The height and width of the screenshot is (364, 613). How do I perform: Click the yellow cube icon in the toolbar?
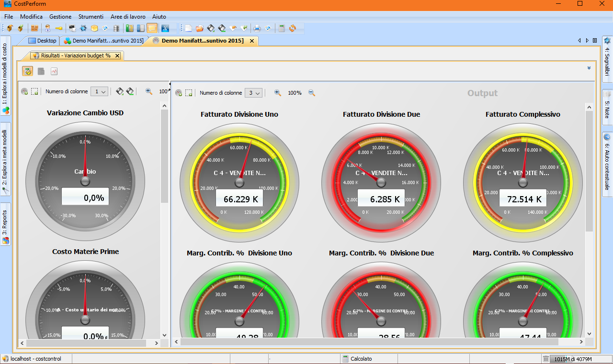tap(94, 28)
